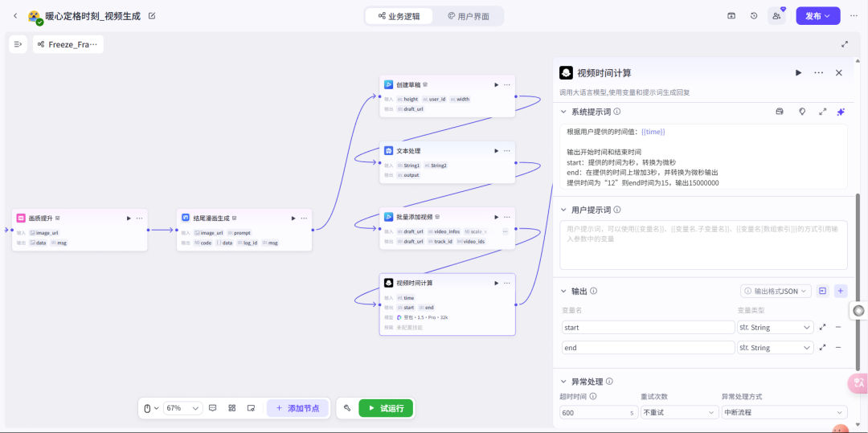Open more options on 结尾漫画生成 node

click(x=304, y=219)
